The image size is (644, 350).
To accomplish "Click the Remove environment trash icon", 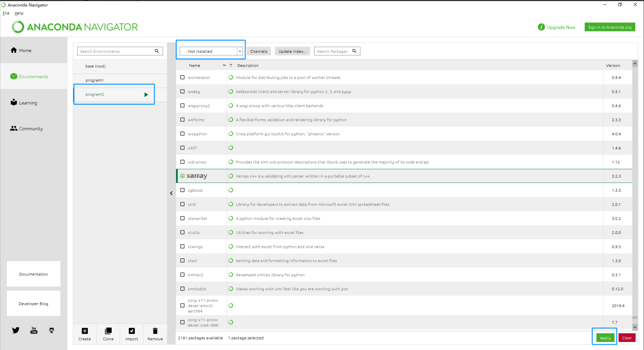I will pyautogui.click(x=155, y=331).
